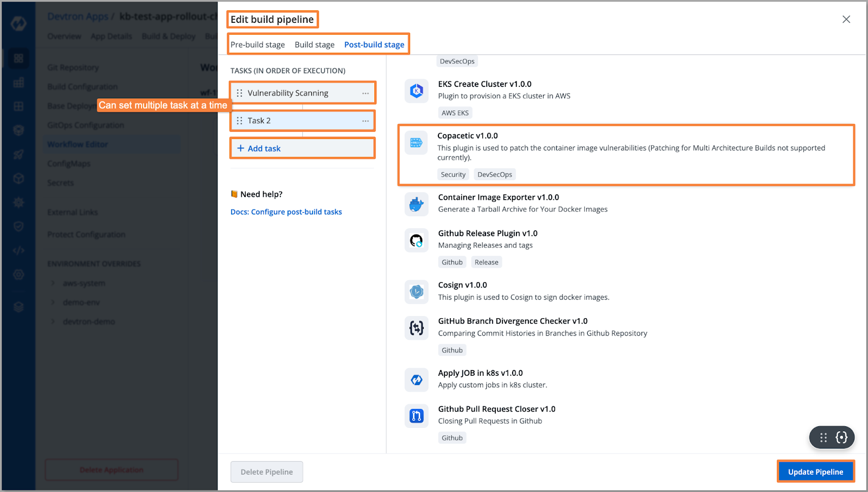Click the shield security icon in sidebar

[x=18, y=226]
